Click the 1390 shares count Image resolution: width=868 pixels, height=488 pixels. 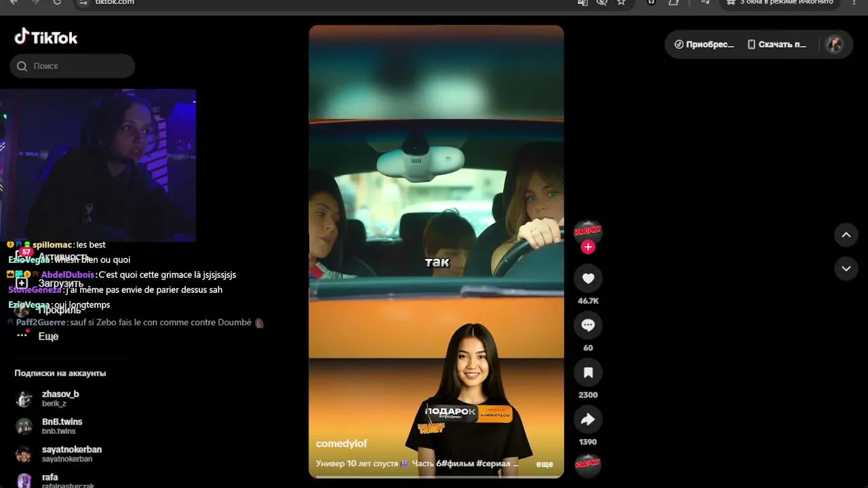(x=588, y=442)
